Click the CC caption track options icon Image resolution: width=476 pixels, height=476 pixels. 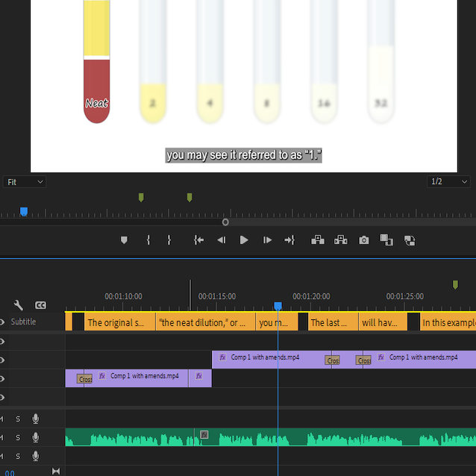click(x=40, y=305)
